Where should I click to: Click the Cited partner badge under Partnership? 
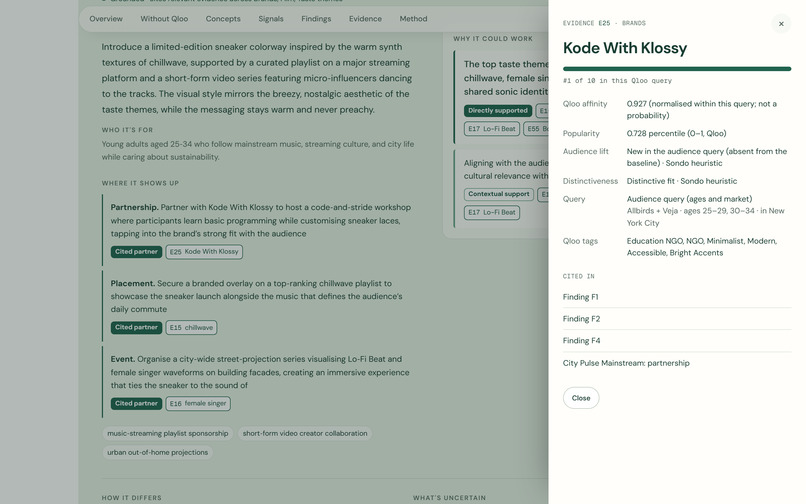(136, 251)
